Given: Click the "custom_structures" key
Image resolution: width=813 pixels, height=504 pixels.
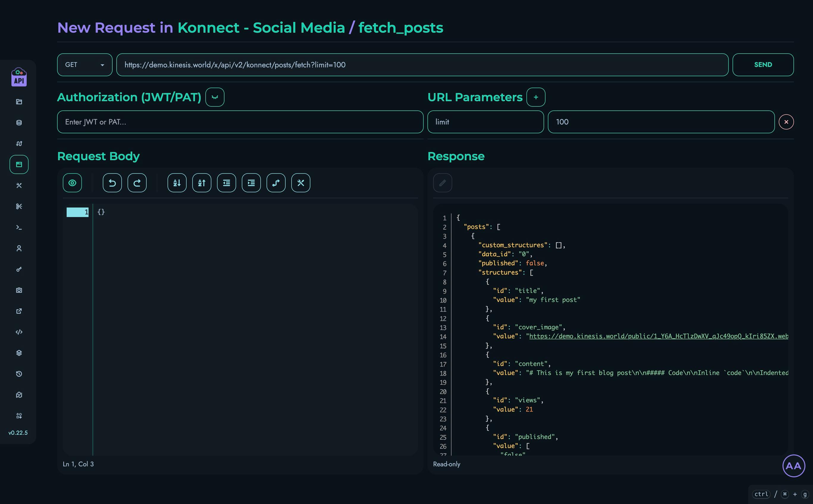Looking at the screenshot, I should 513,245.
